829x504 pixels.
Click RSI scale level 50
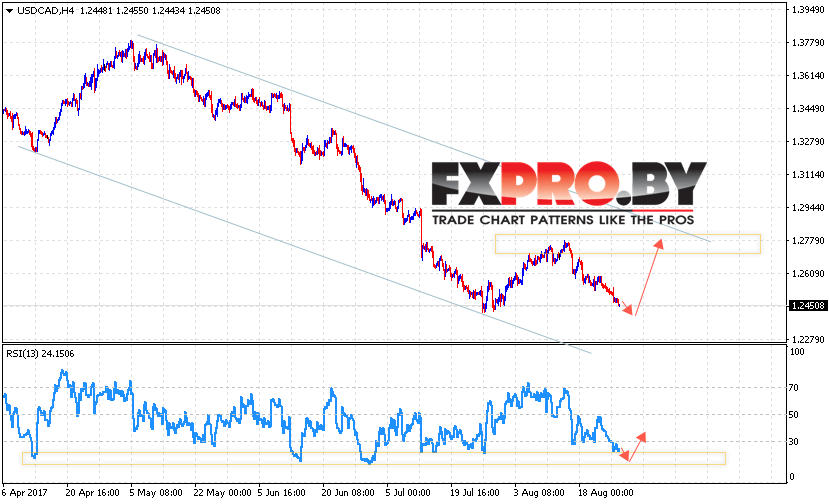[794, 415]
